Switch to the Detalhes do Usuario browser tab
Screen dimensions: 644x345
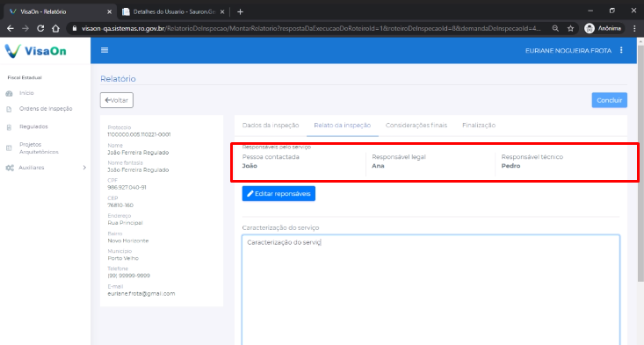coord(174,12)
